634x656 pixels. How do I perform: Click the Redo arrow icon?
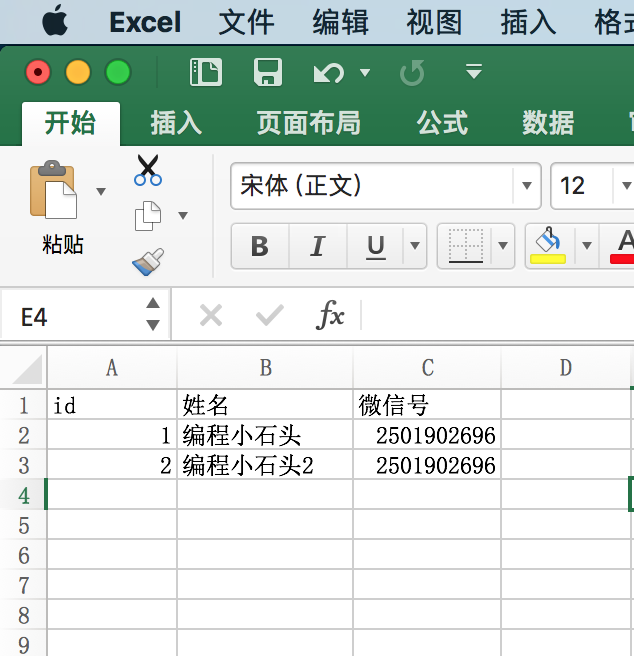pos(412,73)
